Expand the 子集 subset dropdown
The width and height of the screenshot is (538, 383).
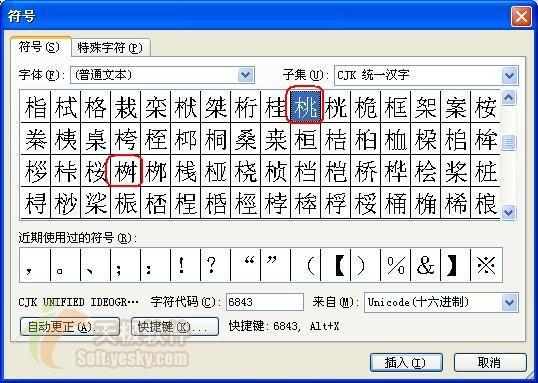426,75
